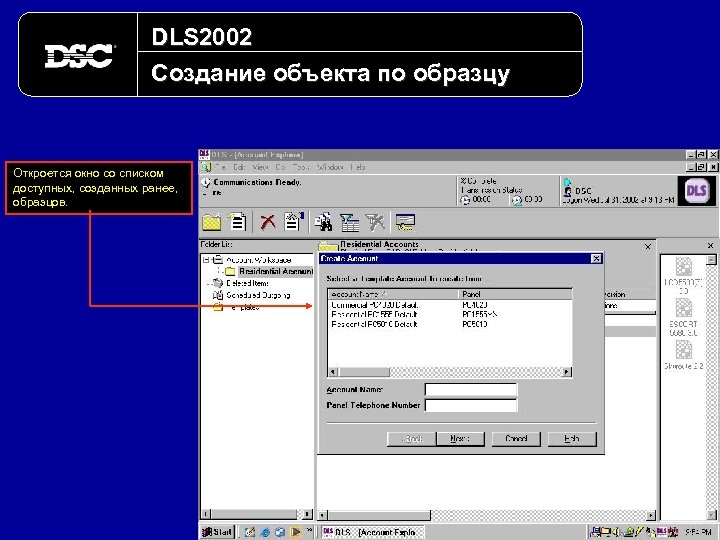This screenshot has width=720, height=540.
Task: Click the remove filter toolbar icon
Action: (375, 222)
